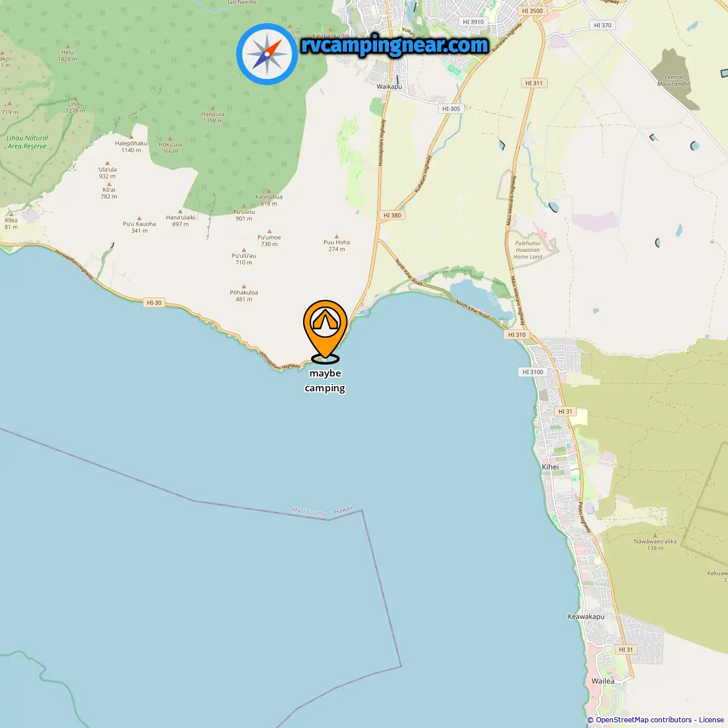
Task: Select the HI-30 route shield
Action: point(154,303)
